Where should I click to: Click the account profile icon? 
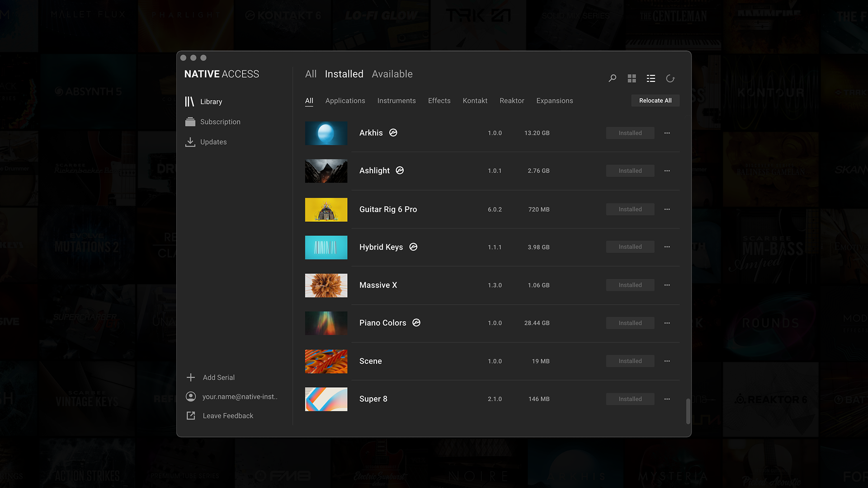(x=191, y=396)
